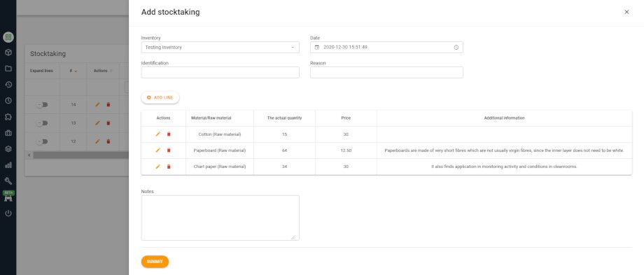The image size is (644, 275).
Task: Open the cube products icon in sidebar
Action: point(8,52)
